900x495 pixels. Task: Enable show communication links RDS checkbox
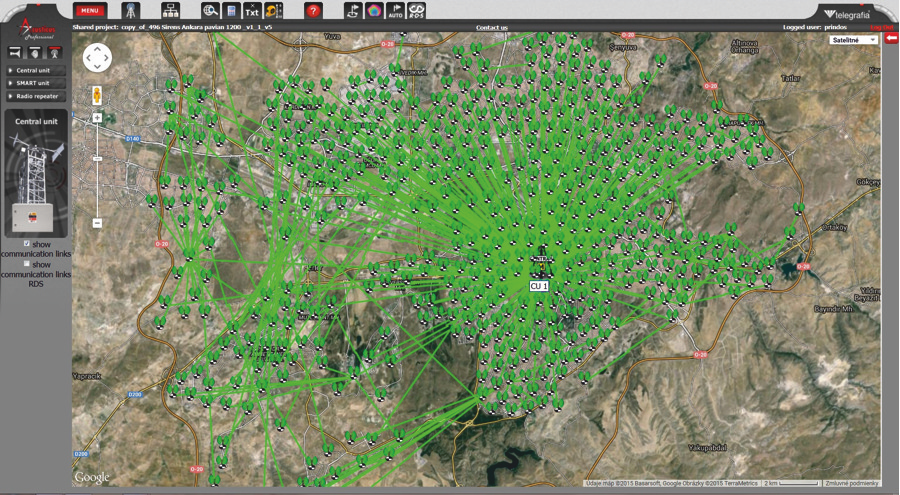pos(27,264)
